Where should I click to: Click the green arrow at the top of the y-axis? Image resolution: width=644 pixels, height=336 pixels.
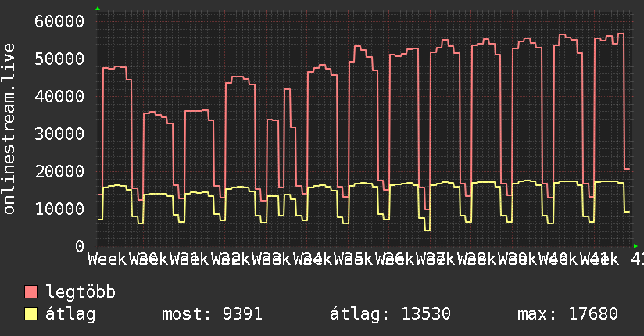coord(98,9)
